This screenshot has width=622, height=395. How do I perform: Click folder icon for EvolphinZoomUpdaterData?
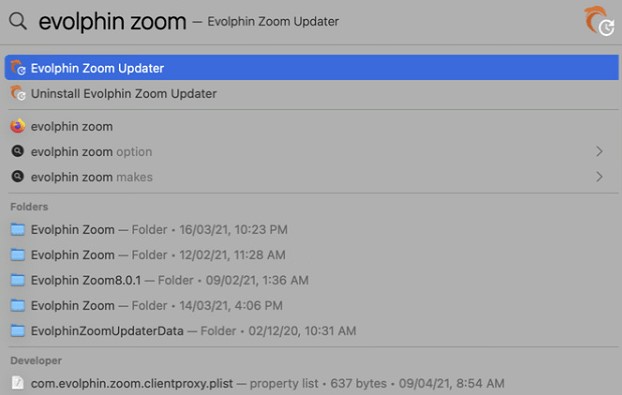click(18, 330)
